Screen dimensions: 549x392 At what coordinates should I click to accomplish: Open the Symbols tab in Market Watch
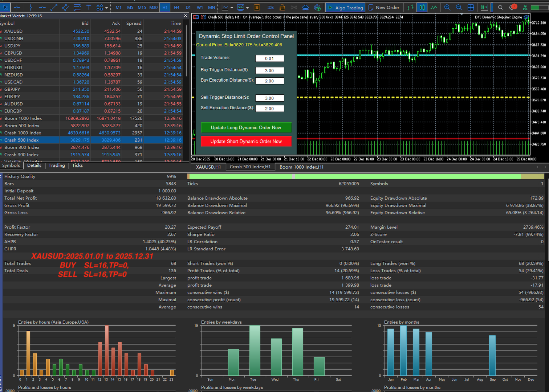pos(11,166)
